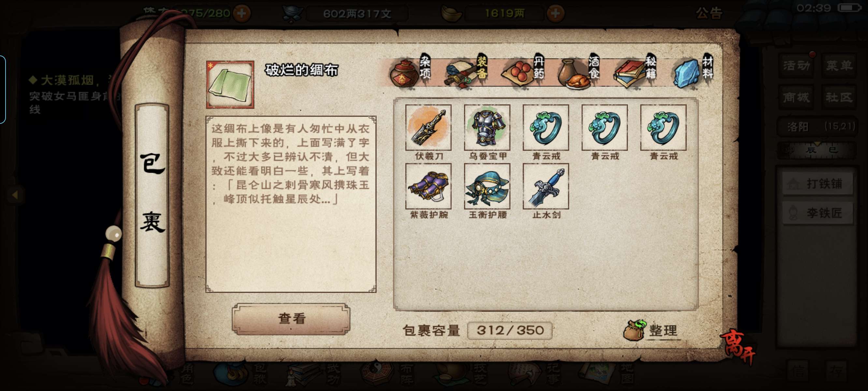Click the 查看 view button
This screenshot has height=391, width=868.
coord(291,319)
